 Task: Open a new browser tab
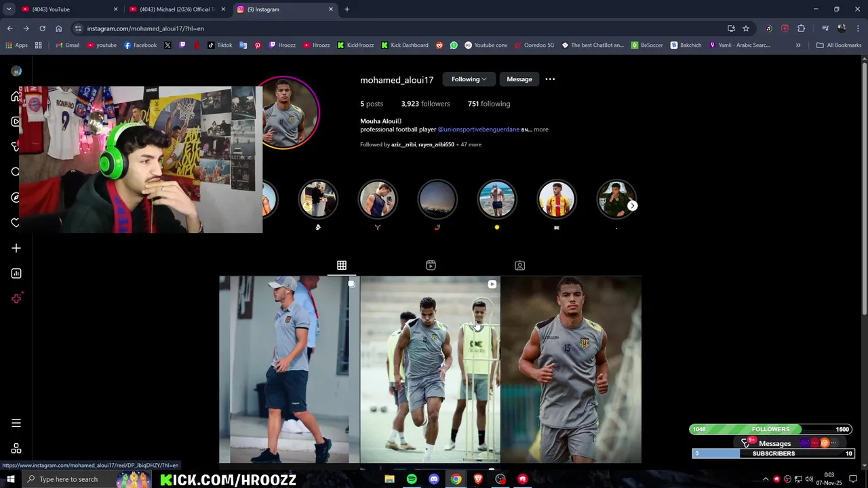coord(347,9)
